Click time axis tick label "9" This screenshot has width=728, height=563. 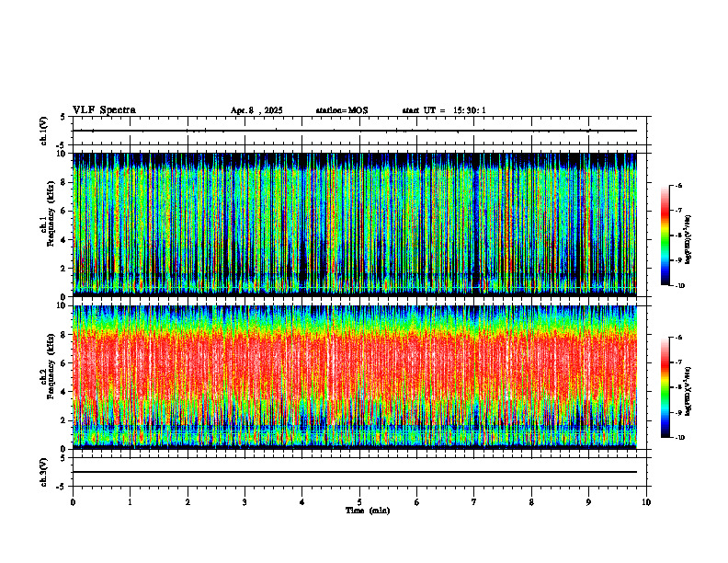pos(588,502)
